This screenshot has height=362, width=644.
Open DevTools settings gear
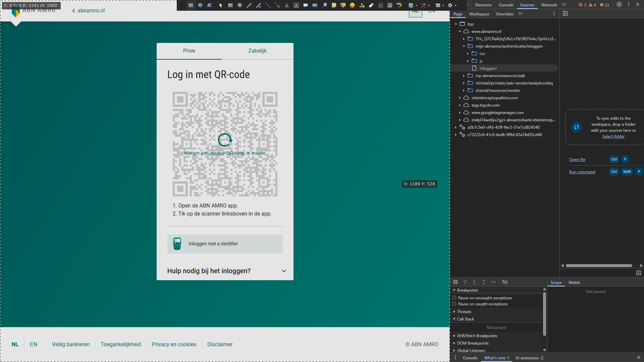(x=619, y=5)
